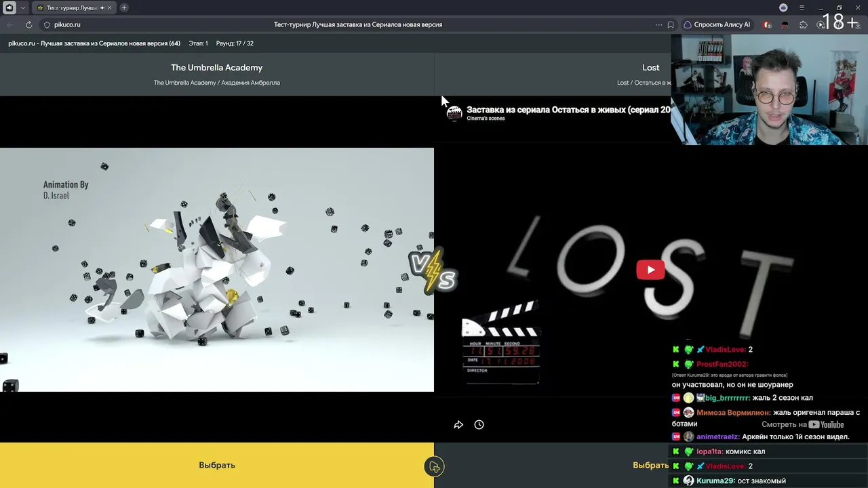
Task: Click the Мимоза Вермилион chat username
Action: click(733, 413)
